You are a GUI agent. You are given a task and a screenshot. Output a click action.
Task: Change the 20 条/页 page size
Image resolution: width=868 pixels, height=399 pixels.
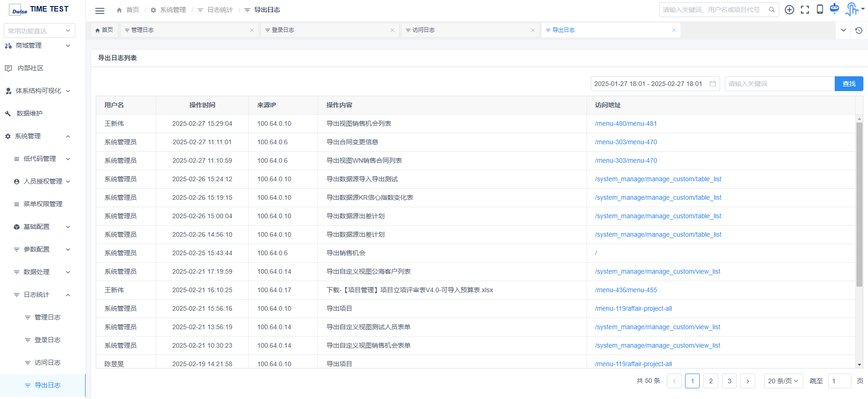tap(783, 381)
